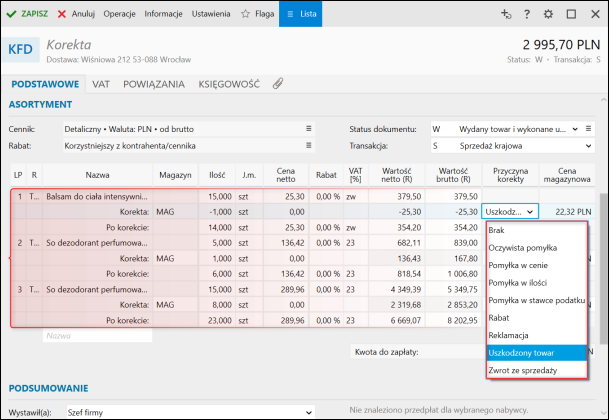
Task: Open Wystawił(a) Szef firmy dropdown
Action: click(x=308, y=413)
